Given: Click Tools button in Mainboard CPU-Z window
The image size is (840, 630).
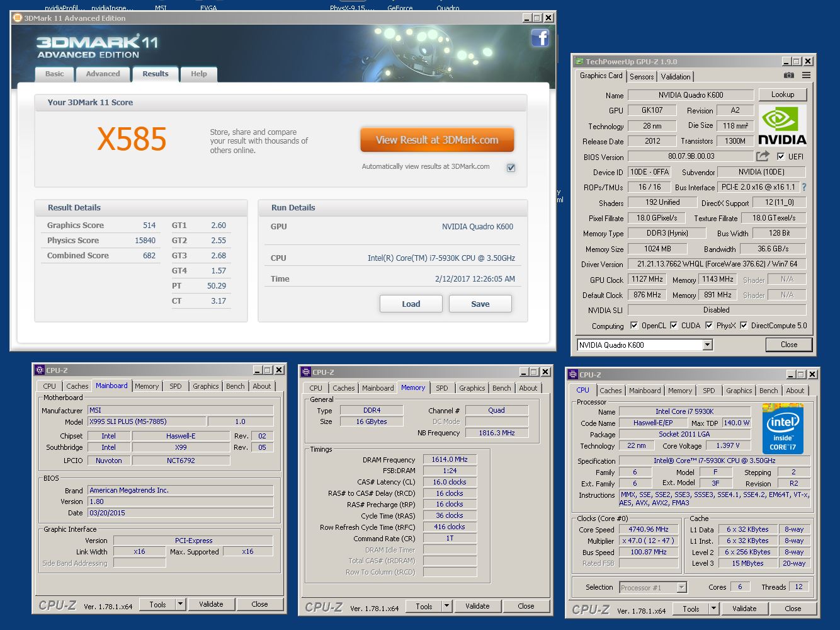Looking at the screenshot, I should [x=158, y=604].
